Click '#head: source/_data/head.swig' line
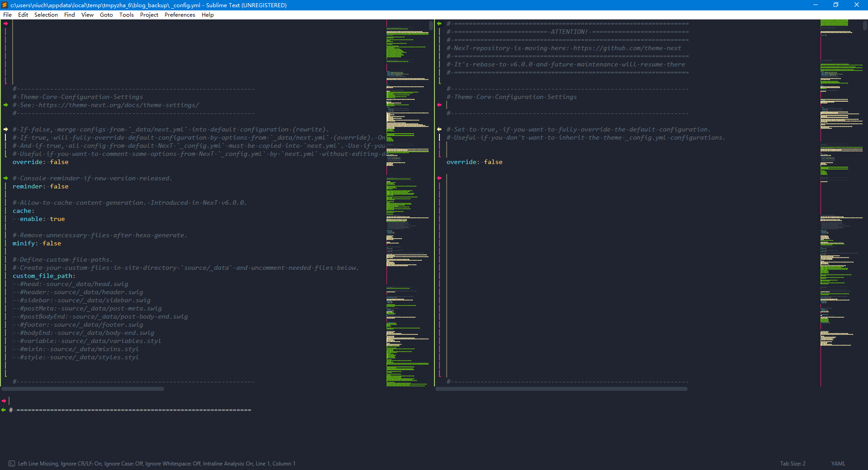Viewport: 868px width, 470px height. tap(74, 284)
